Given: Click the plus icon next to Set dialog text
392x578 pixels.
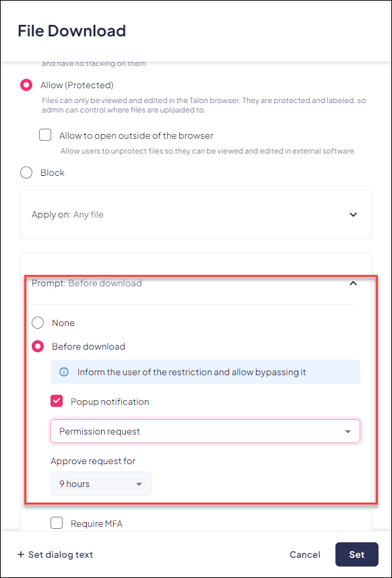Looking at the screenshot, I should 19,554.
